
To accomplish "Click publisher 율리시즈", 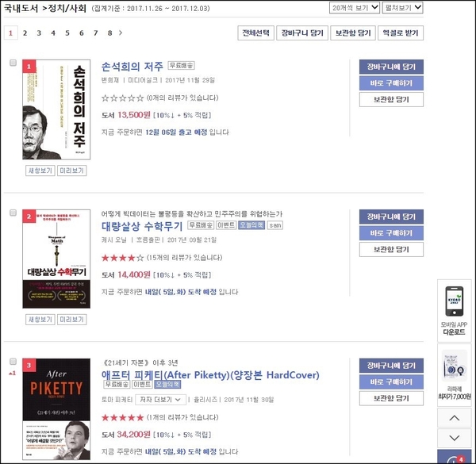I will [205, 400].
